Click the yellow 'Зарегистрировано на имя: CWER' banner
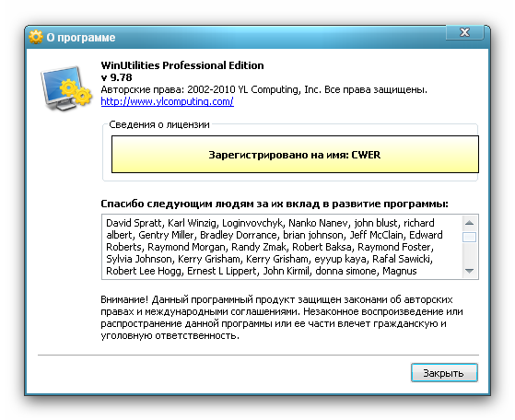The height and width of the screenshot is (420, 515). tap(295, 155)
